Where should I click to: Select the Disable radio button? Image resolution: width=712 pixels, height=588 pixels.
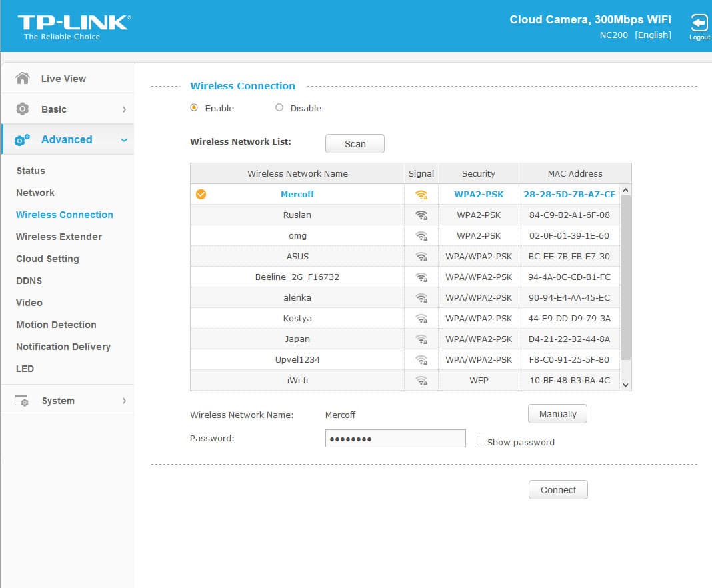279,107
